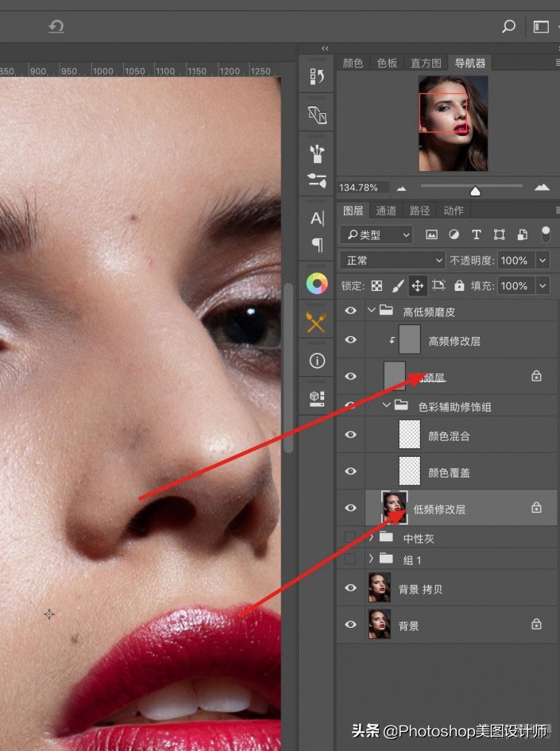Switch to the 直方图 tab
This screenshot has height=751, width=560.
426,63
